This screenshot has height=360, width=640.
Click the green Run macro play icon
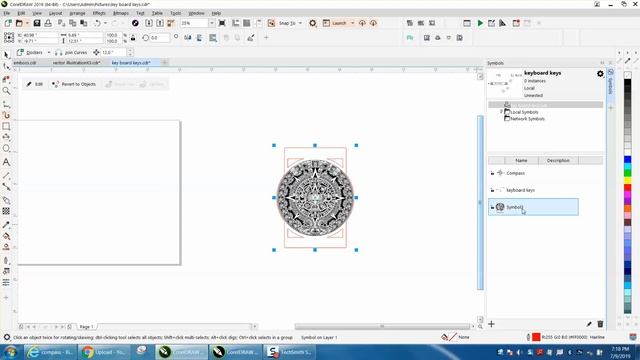coord(480,23)
